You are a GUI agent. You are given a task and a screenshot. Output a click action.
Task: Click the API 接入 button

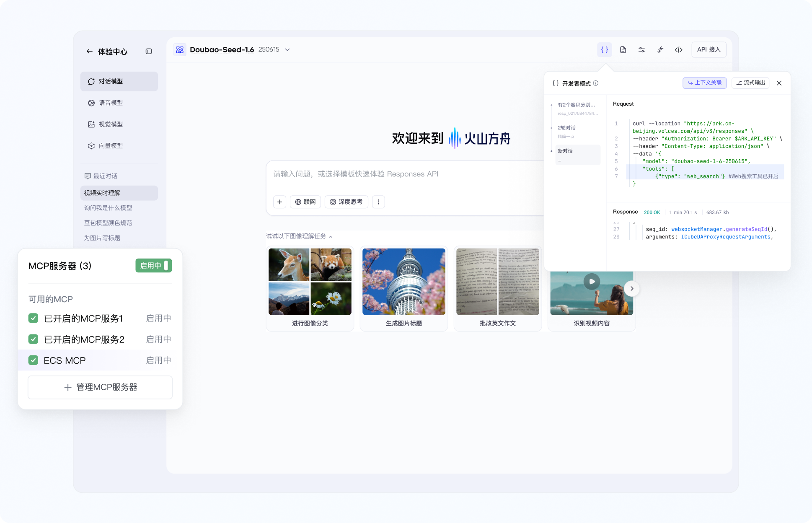709,49
